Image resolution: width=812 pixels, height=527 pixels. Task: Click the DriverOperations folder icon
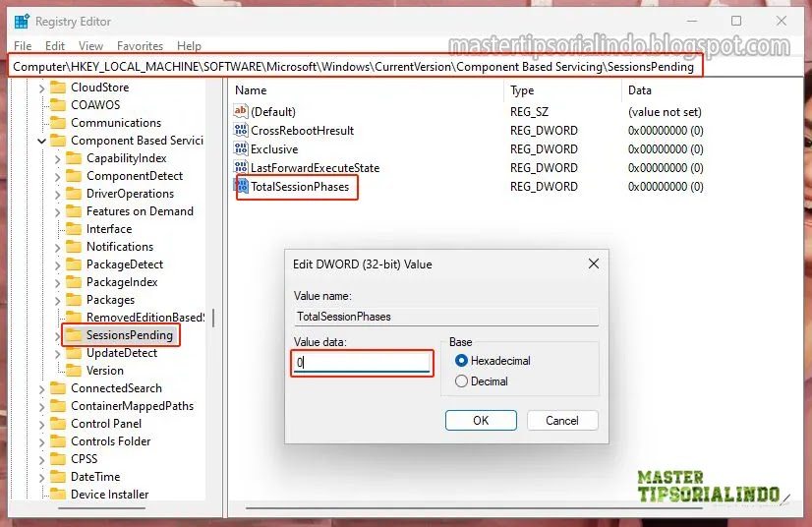coord(74,194)
